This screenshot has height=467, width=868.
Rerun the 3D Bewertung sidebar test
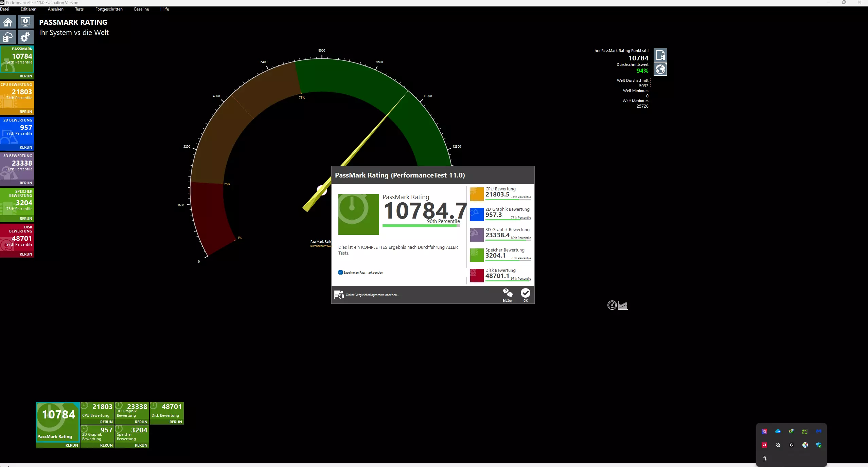(x=26, y=183)
